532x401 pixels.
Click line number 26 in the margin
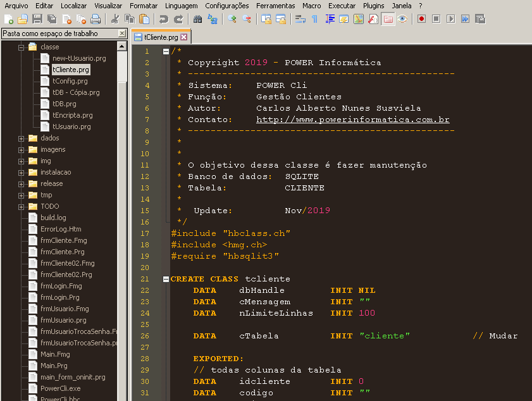[145, 336]
